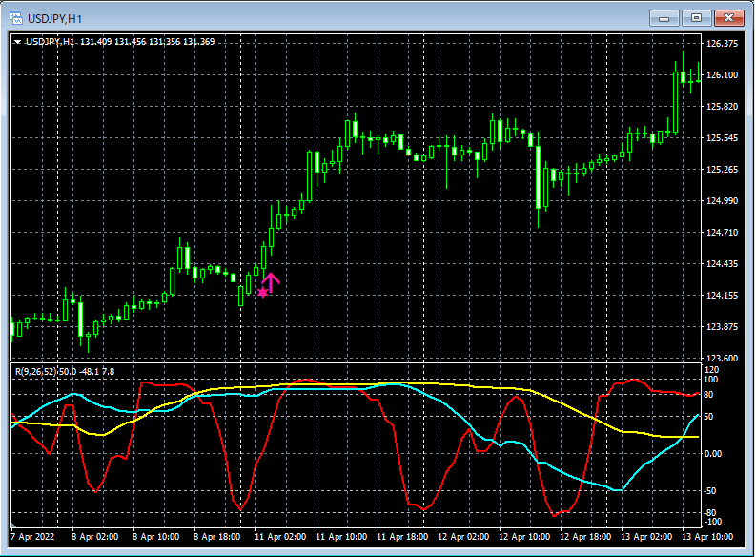
Task: Click the -80 level on indicator scale
Action: (710, 512)
